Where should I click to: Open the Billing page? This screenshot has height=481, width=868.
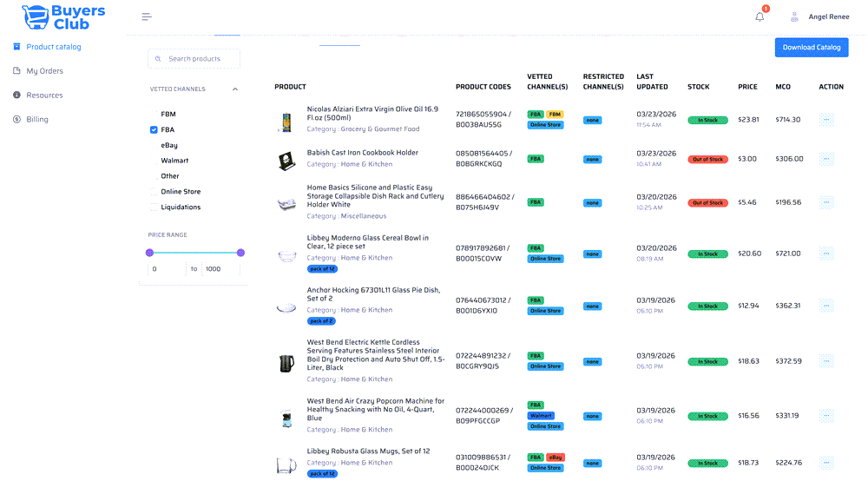(x=37, y=119)
